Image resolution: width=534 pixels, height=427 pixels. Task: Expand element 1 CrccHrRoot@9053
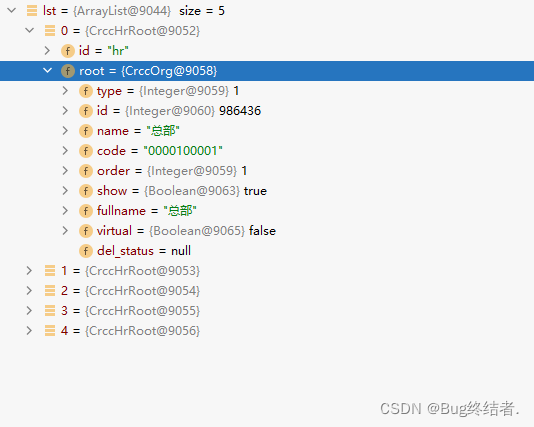(x=30, y=271)
